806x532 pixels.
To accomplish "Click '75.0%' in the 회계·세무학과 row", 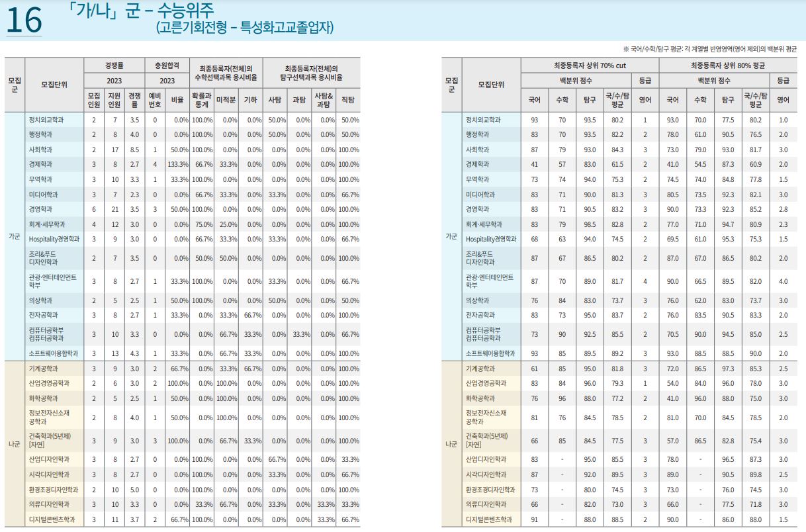I will [x=203, y=224].
